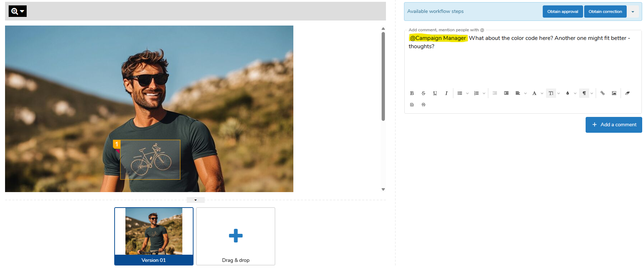644x268 pixels.
Task: Click Obtain approval workflow step
Action: point(563,12)
